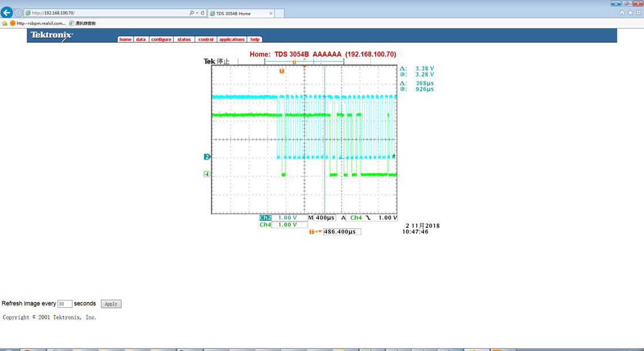Open the Chinese-named favorites bar bookmark
Image resolution: width=644 pixels, height=351 pixels.
[82, 24]
